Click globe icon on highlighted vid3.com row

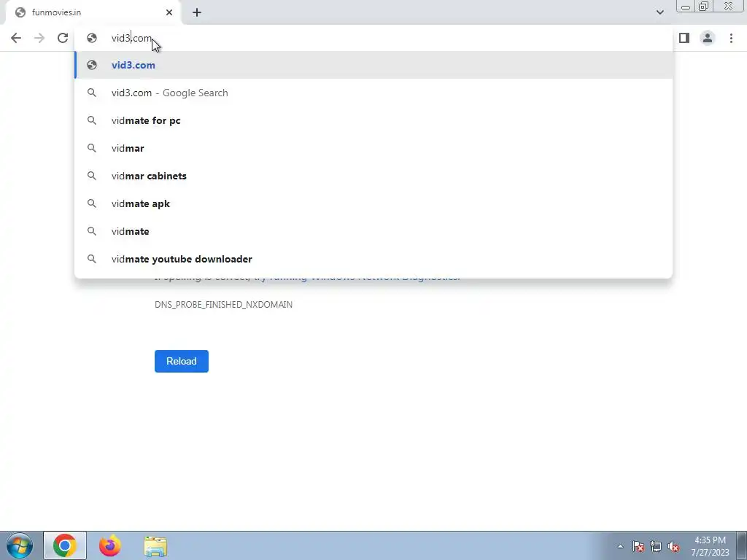pyautogui.click(x=92, y=65)
